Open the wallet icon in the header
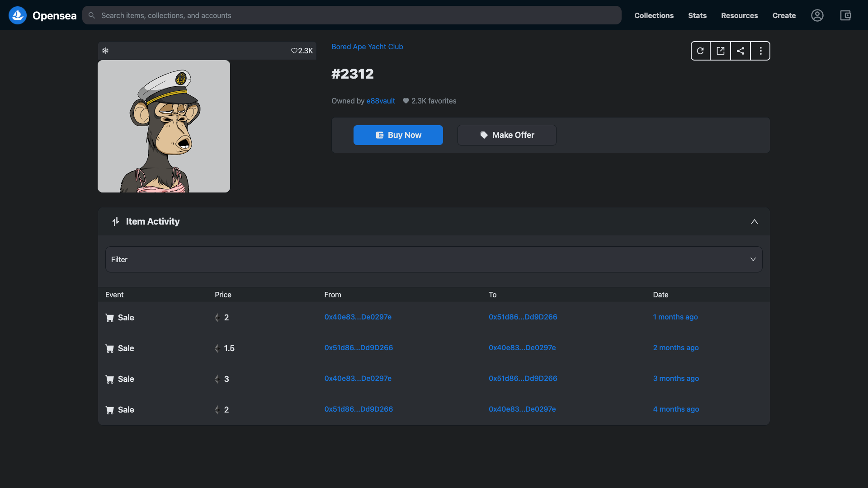The width and height of the screenshot is (868, 488). (x=845, y=15)
